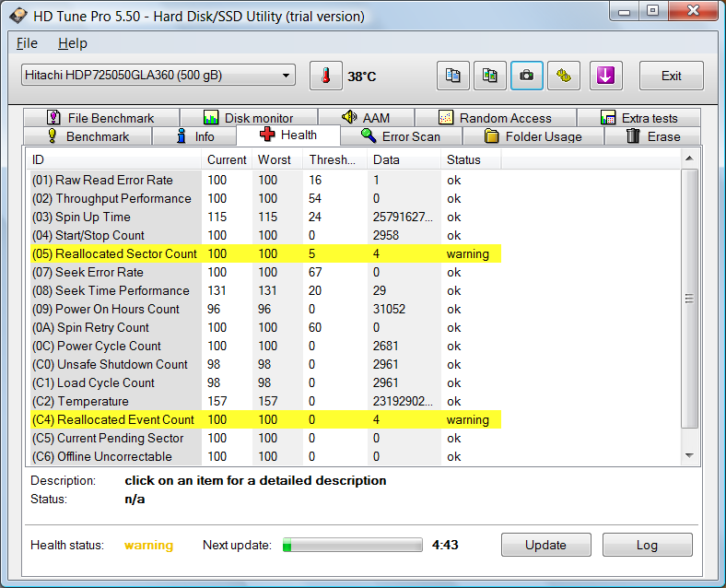726x588 pixels.
Task: Click the Current column header
Action: click(x=227, y=159)
